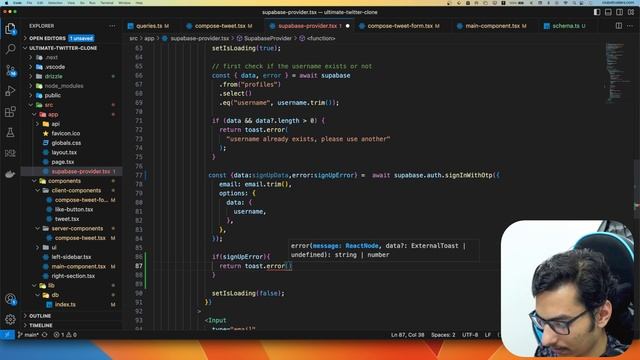640x360 pixels.
Task: Open like-button.tsx in the file tree
Action: point(74,209)
